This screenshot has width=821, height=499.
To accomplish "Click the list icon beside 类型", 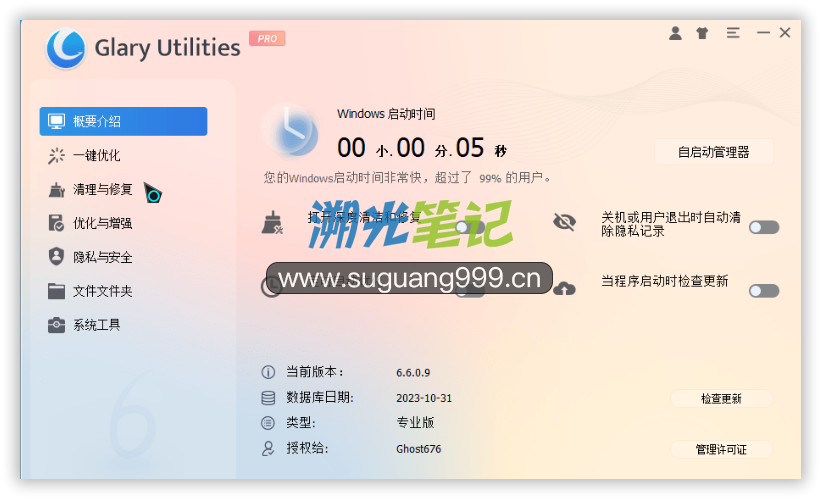I will click(268, 423).
